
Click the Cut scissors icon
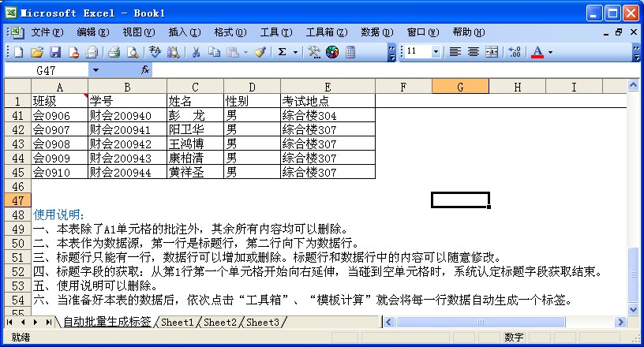click(x=194, y=52)
